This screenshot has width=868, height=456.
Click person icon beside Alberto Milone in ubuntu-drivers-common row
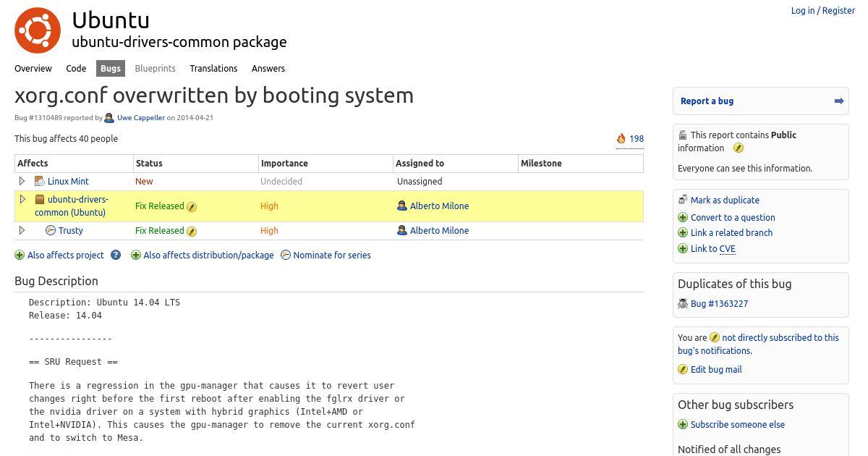pos(402,206)
